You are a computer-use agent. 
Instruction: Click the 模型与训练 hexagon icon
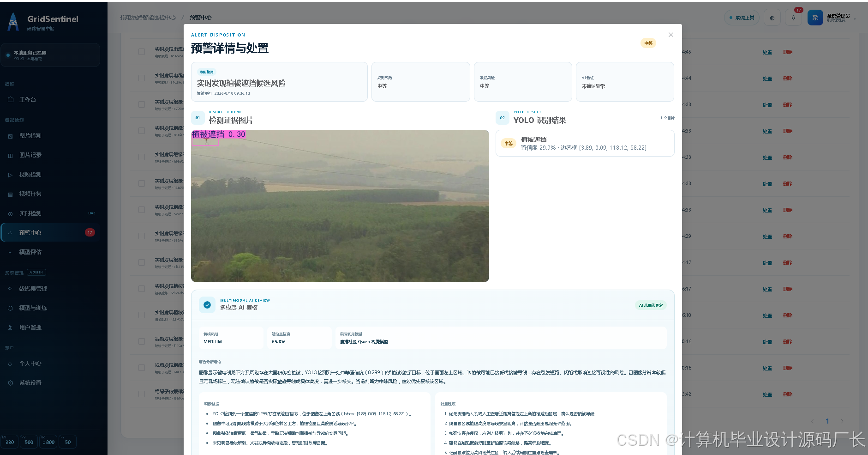11,308
